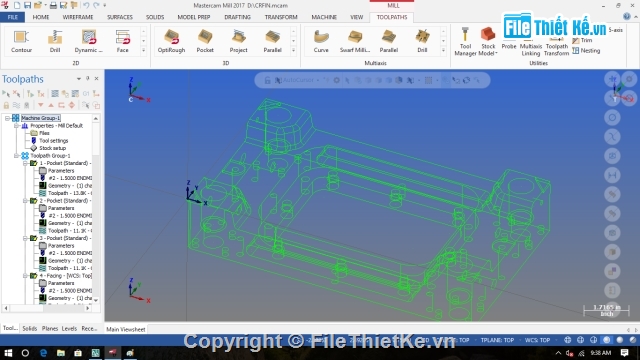Switch to the HOME ribbon tab
This screenshot has width=640, height=360.
click(x=41, y=17)
